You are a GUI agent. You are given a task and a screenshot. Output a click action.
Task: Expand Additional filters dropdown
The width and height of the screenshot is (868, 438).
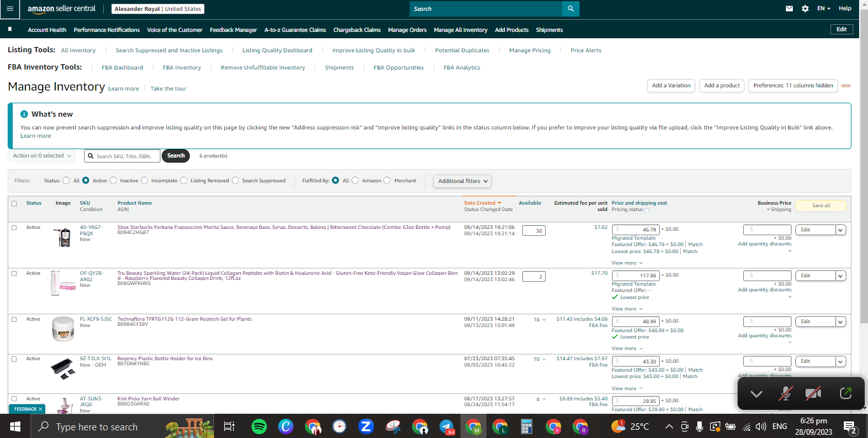pos(462,181)
